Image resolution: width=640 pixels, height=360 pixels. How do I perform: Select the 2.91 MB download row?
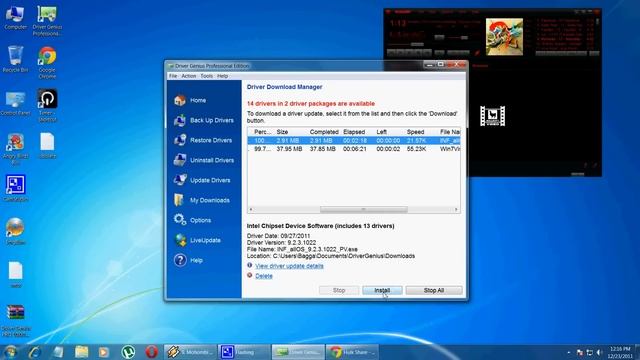pos(353,140)
